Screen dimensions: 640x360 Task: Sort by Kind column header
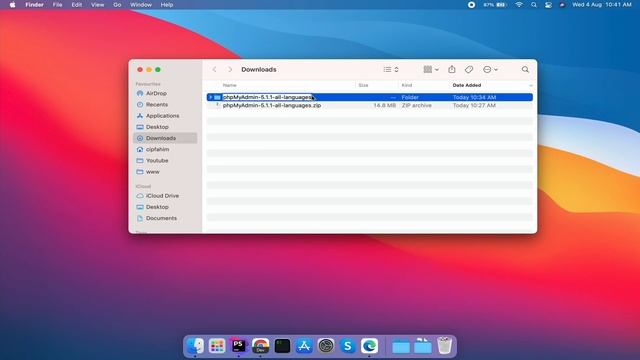(407, 85)
